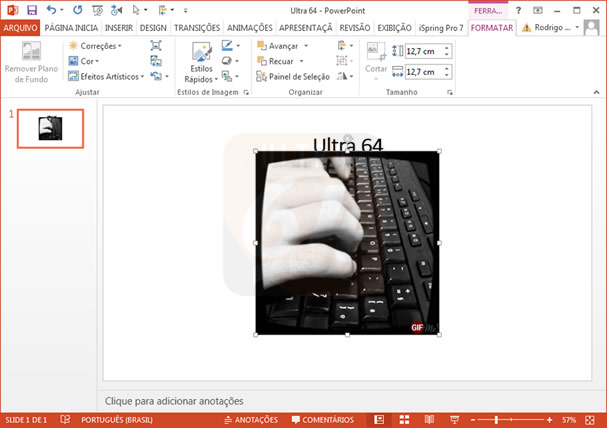Select the REVISÃO tab
The height and width of the screenshot is (428, 607).
click(355, 28)
